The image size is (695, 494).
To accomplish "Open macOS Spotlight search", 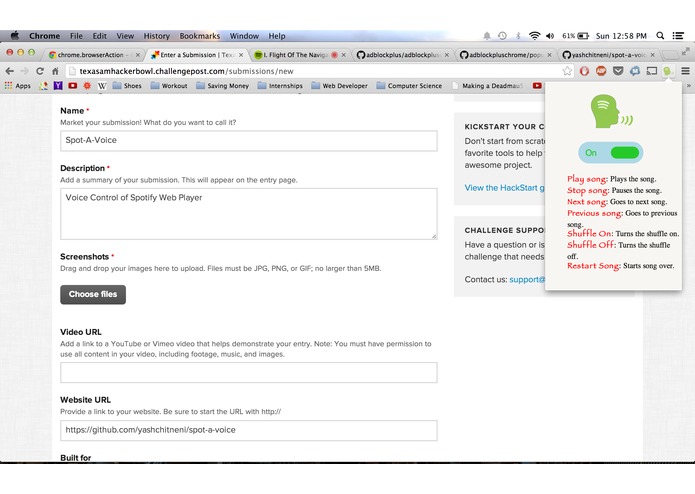I will 660,36.
